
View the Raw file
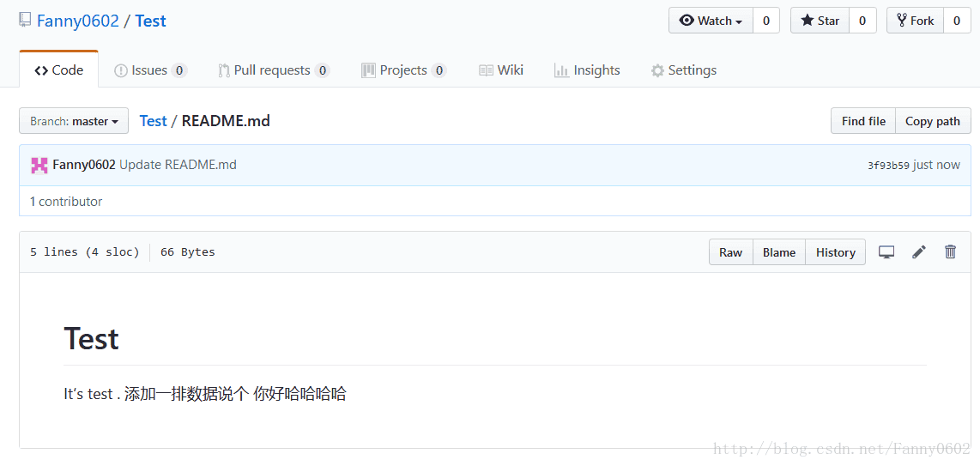(730, 252)
